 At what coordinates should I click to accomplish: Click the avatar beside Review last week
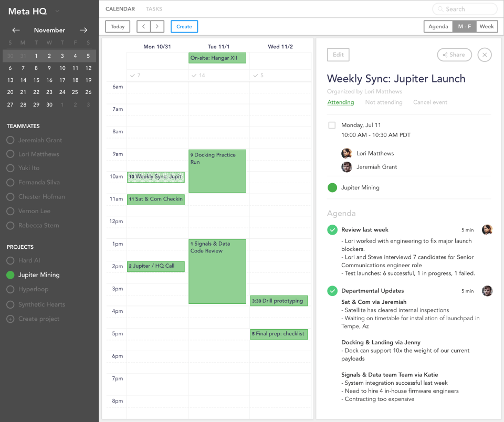(x=487, y=229)
